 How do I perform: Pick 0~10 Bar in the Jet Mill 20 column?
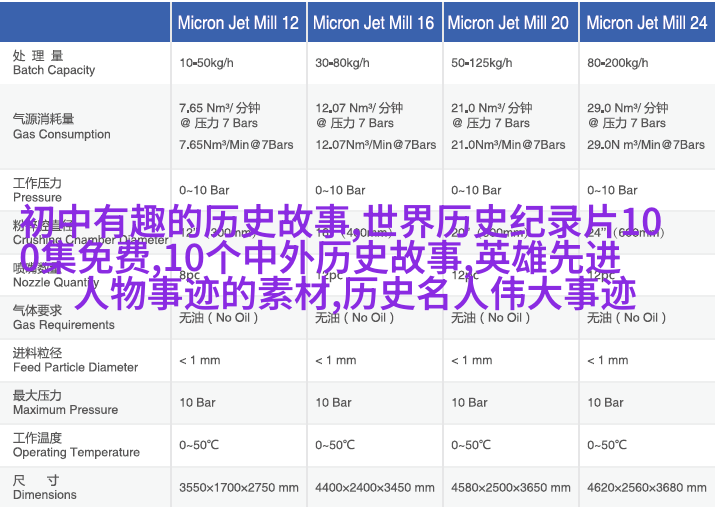[476, 190]
